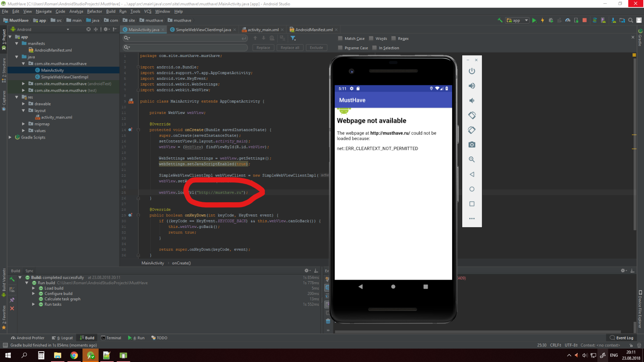Image resolution: width=644 pixels, height=362 pixels.
Task: Click emulator sidebar Back triangle icon
Action: click(472, 174)
